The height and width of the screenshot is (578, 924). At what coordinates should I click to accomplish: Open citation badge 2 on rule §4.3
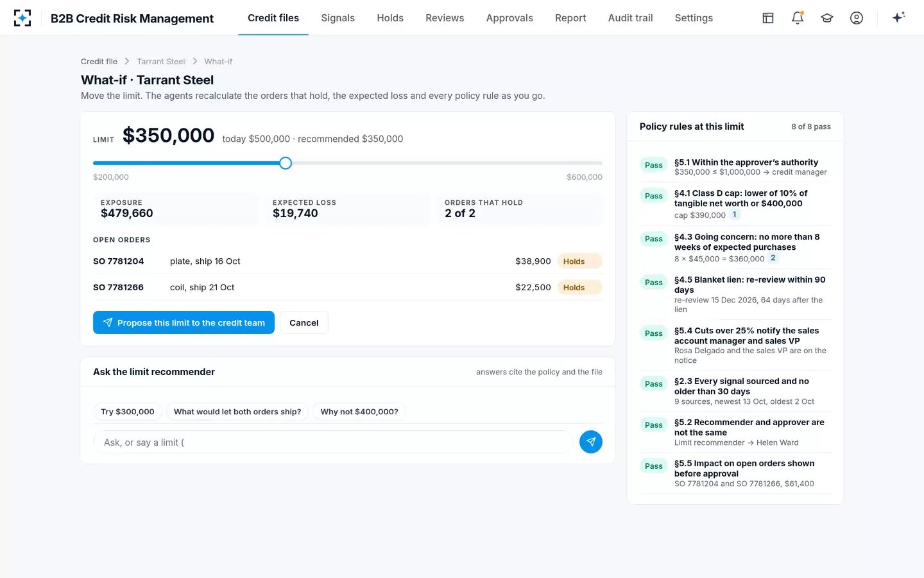(x=773, y=258)
